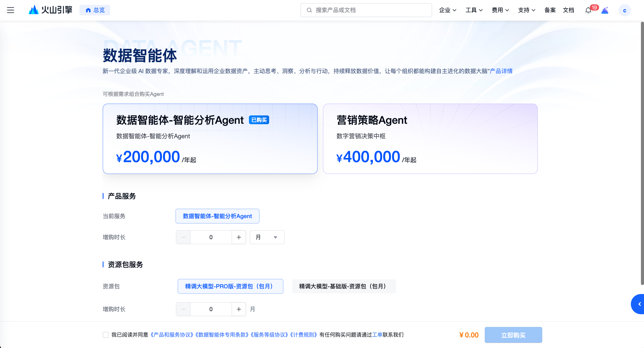Open the notifications bell icon
Viewport: 644px width, 348px height.
click(x=589, y=10)
